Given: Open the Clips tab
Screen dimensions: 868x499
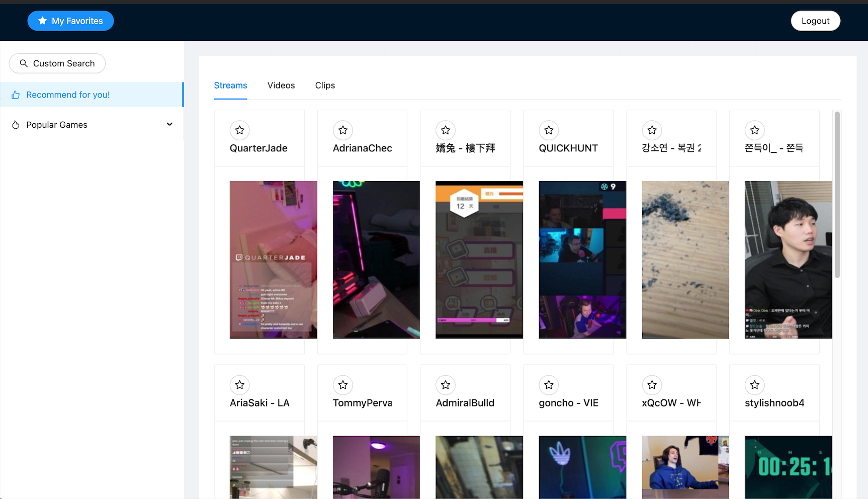Looking at the screenshot, I should click(325, 86).
